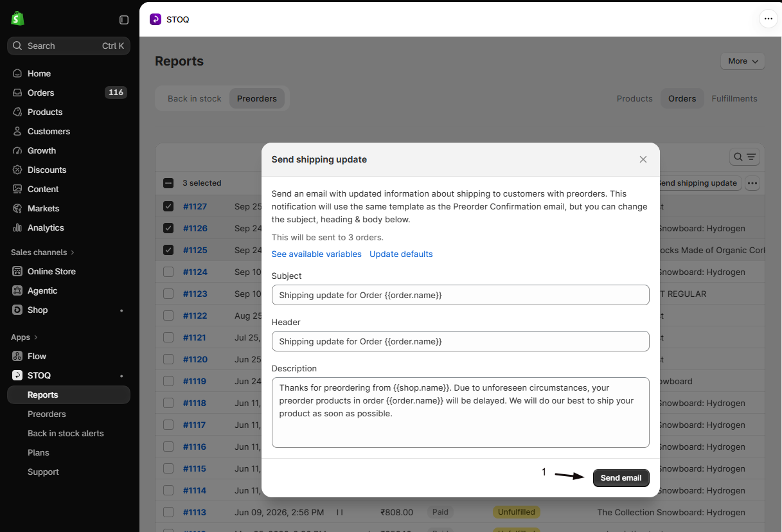
Task: Open order #1127 link
Action: click(195, 206)
